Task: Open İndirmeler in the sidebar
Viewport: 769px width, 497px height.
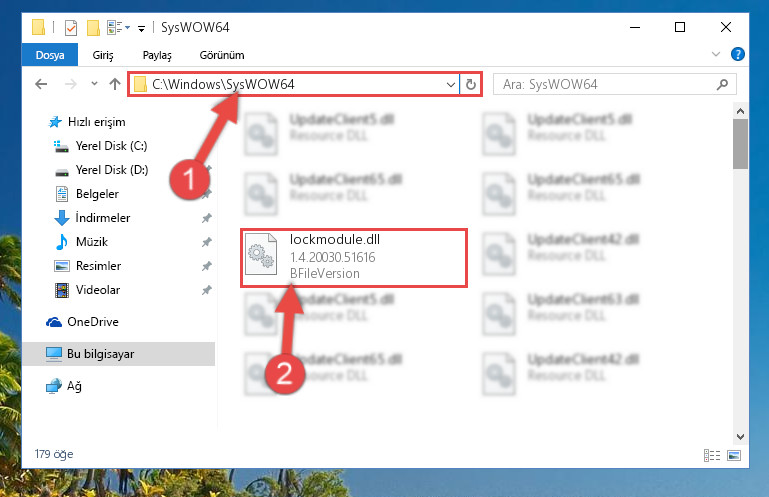Action: tap(103, 218)
